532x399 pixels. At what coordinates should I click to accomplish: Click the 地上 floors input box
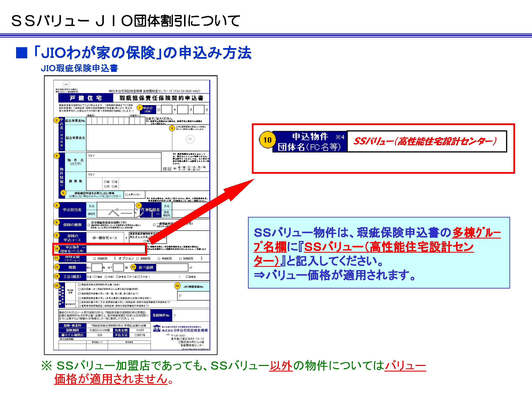pos(97,268)
